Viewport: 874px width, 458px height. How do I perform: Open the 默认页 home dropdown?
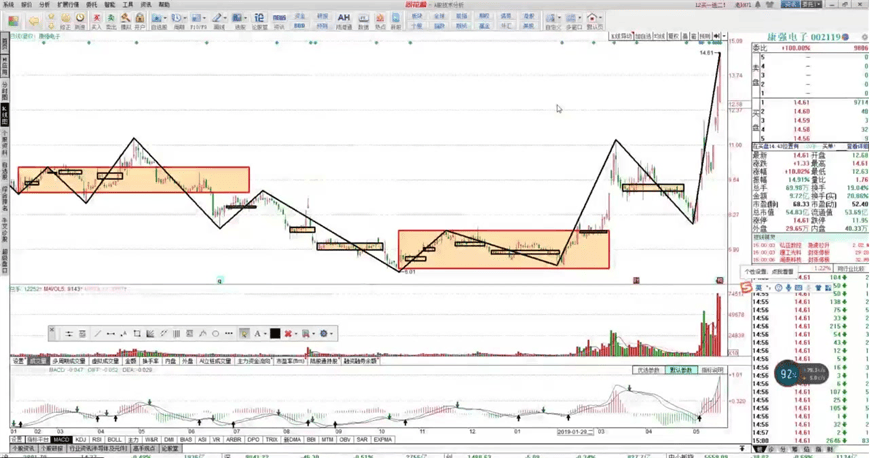point(594,21)
